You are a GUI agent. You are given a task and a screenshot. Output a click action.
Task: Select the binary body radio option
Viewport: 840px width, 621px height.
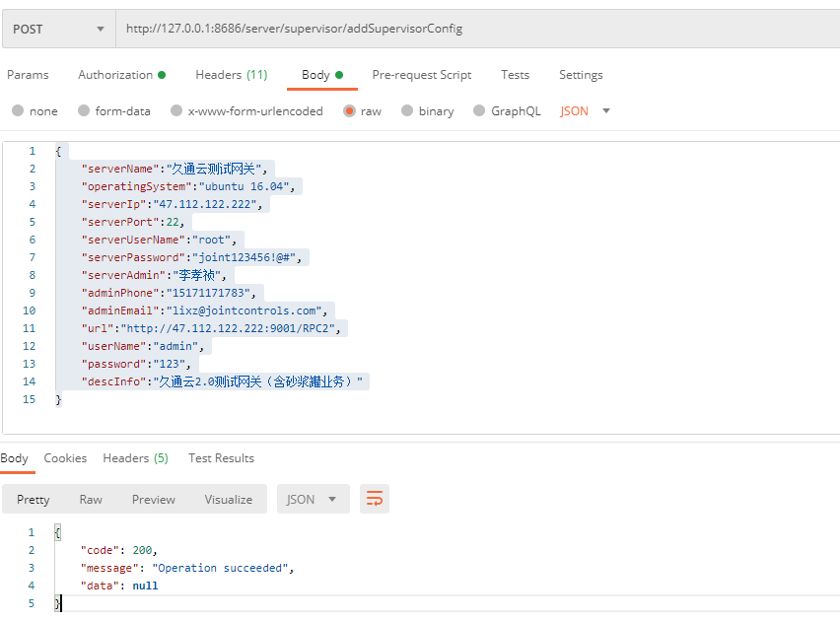point(407,111)
